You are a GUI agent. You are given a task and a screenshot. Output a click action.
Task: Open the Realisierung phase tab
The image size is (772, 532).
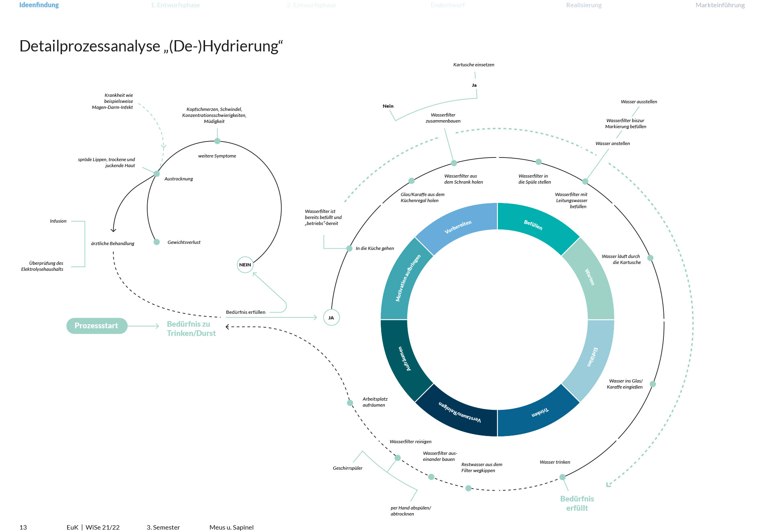click(583, 5)
